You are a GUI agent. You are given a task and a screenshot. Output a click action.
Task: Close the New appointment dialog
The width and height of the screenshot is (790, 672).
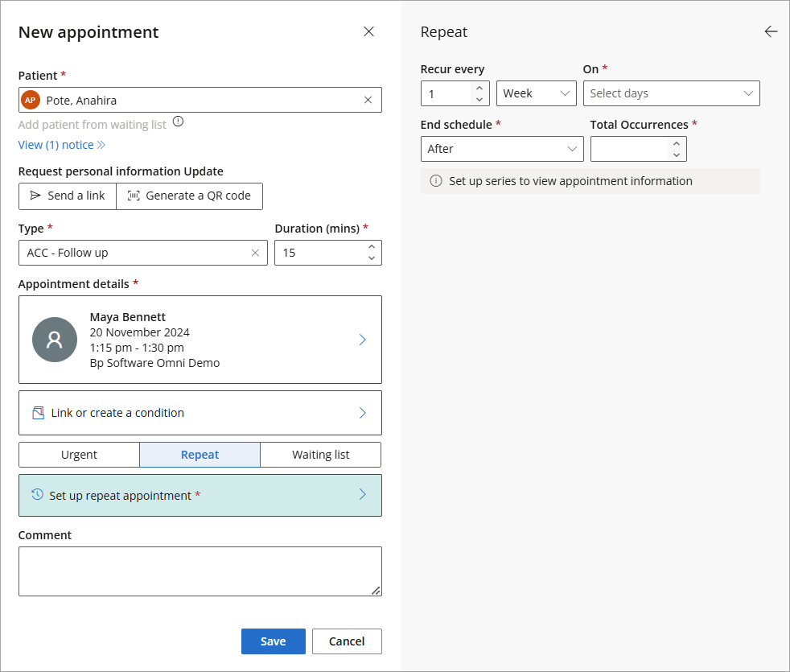point(368,31)
